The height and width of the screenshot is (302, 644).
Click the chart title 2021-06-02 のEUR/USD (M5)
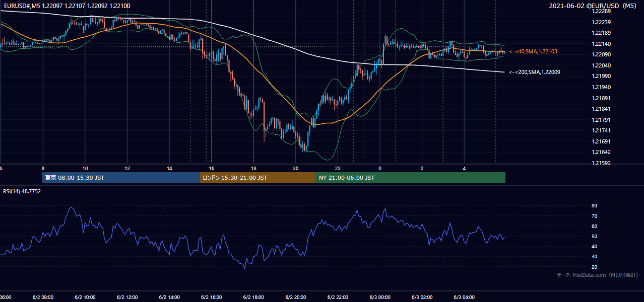tap(594, 6)
